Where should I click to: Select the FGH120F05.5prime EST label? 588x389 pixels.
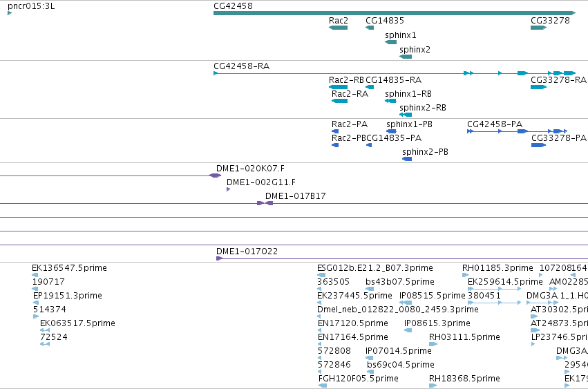tap(358, 379)
